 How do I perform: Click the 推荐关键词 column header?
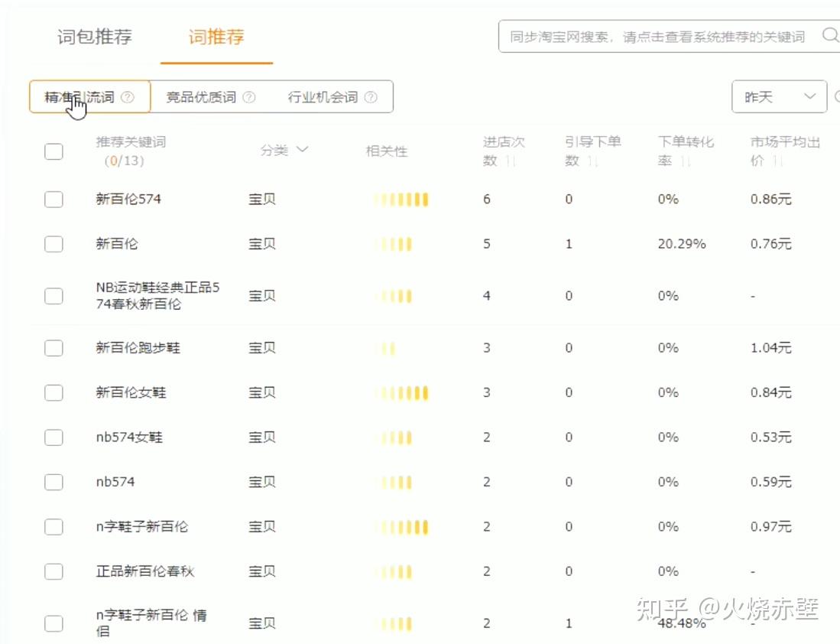click(x=131, y=142)
